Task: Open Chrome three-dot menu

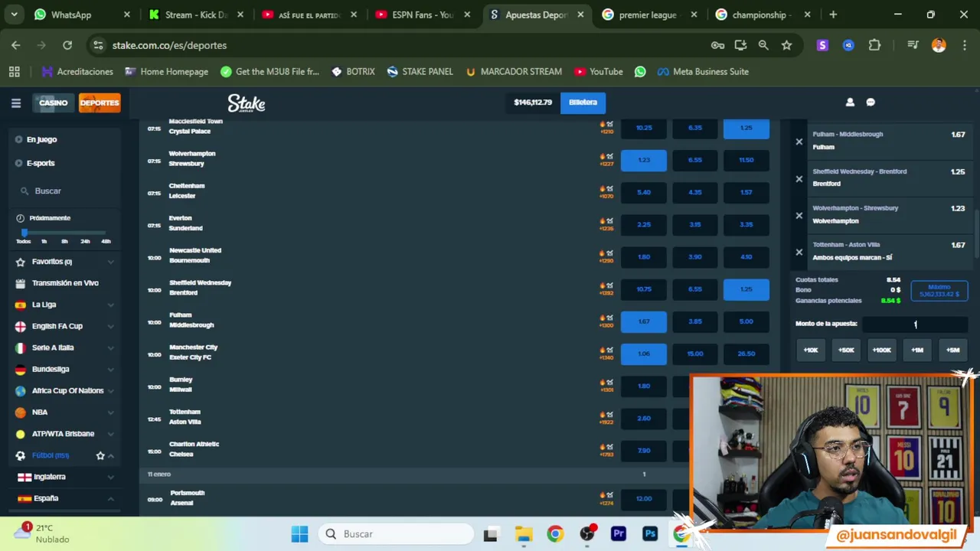Action: [x=964, y=45]
